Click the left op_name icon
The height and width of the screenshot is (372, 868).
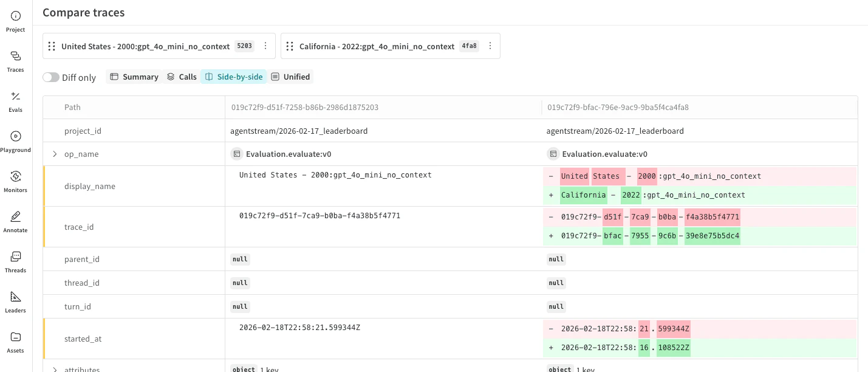pos(237,154)
